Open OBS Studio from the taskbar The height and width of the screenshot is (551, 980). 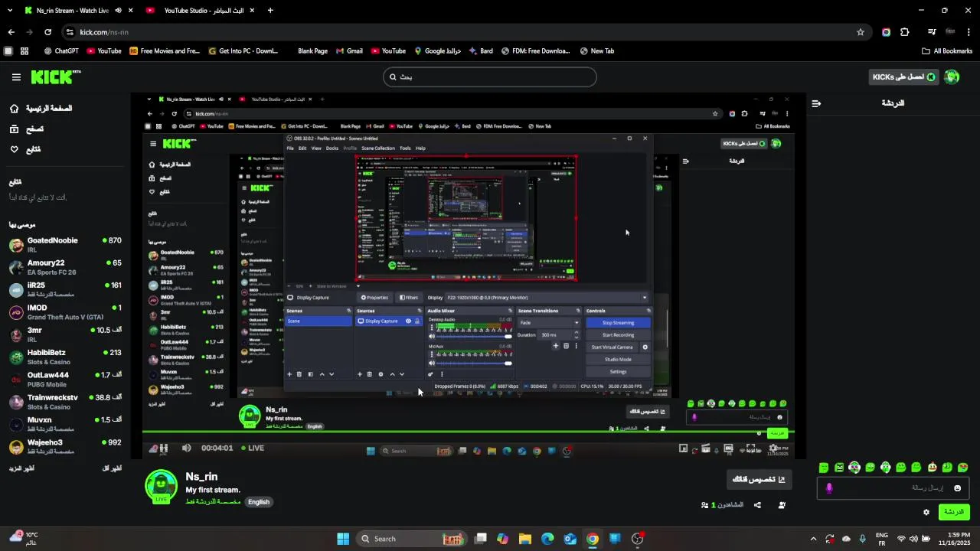tap(637, 539)
